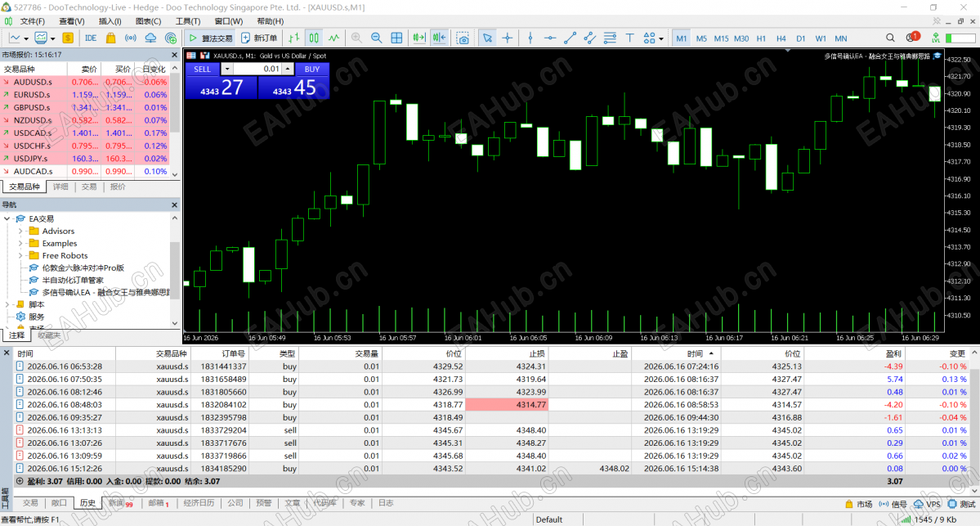
Task: Switch to H1 timeframe
Action: 761,38
